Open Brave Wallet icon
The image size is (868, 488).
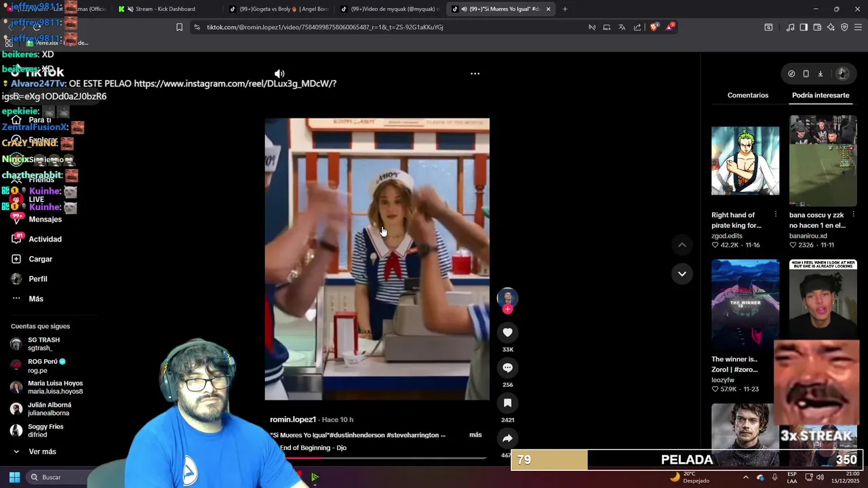point(817,27)
